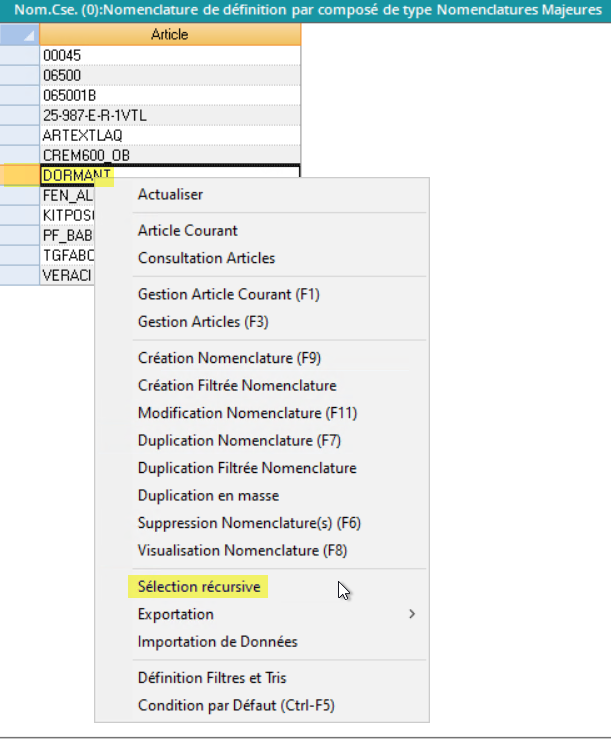This screenshot has width=611, height=739.
Task: Select the grid's top-left corner cell
Action: [20, 35]
